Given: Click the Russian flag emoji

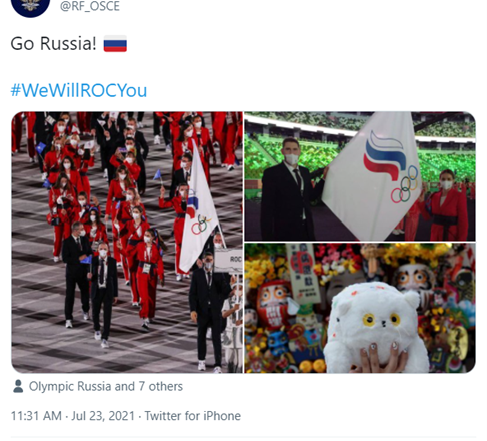Looking at the screenshot, I should pos(115,44).
